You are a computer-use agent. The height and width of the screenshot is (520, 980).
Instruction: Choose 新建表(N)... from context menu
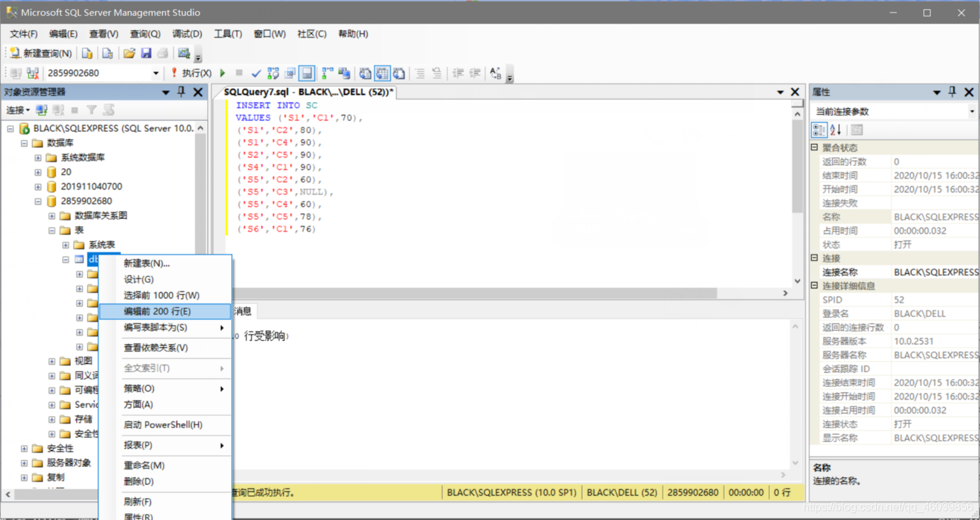(x=165, y=263)
